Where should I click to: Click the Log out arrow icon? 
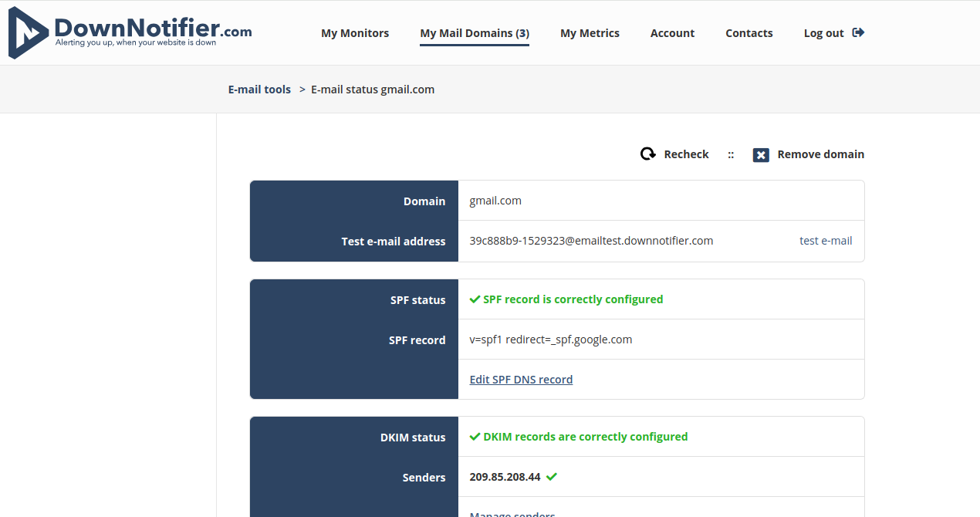858,32
